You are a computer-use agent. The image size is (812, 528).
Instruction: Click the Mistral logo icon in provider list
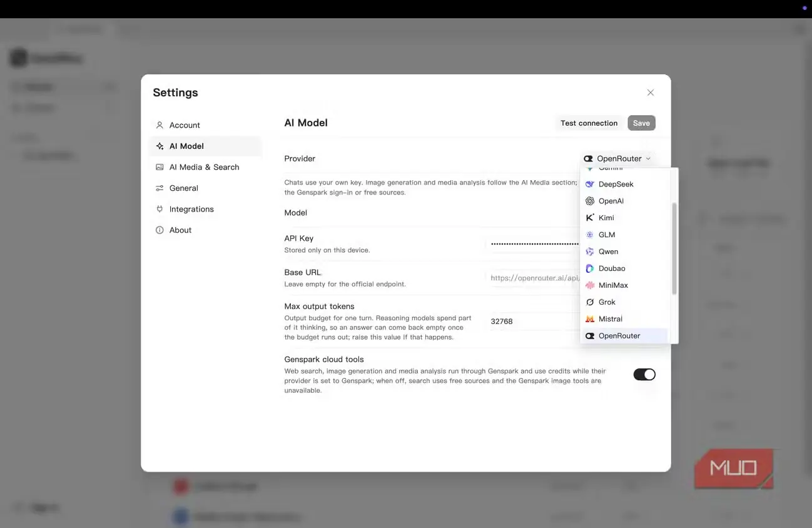[x=589, y=319]
